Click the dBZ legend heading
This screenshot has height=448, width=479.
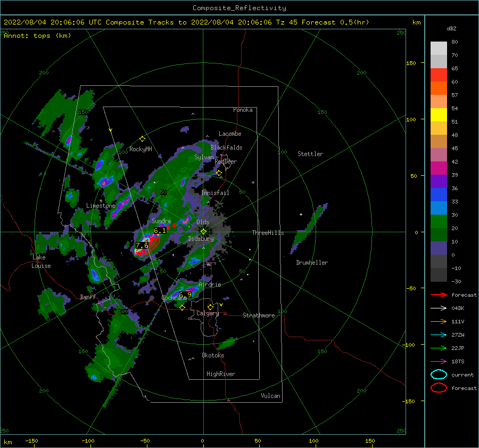(x=451, y=29)
